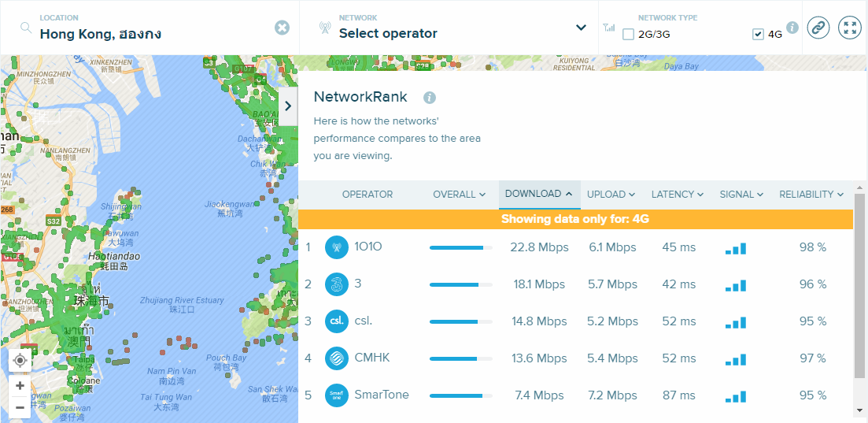The width and height of the screenshot is (868, 423).
Task: Clear the Hong Kong location field
Action: coord(283,27)
